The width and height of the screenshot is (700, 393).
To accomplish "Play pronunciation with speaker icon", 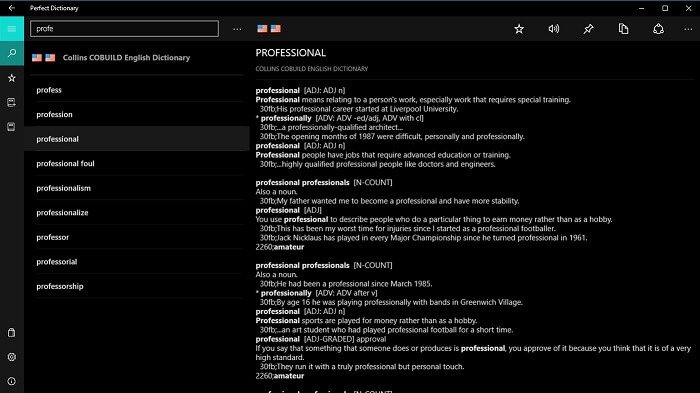I will point(554,29).
